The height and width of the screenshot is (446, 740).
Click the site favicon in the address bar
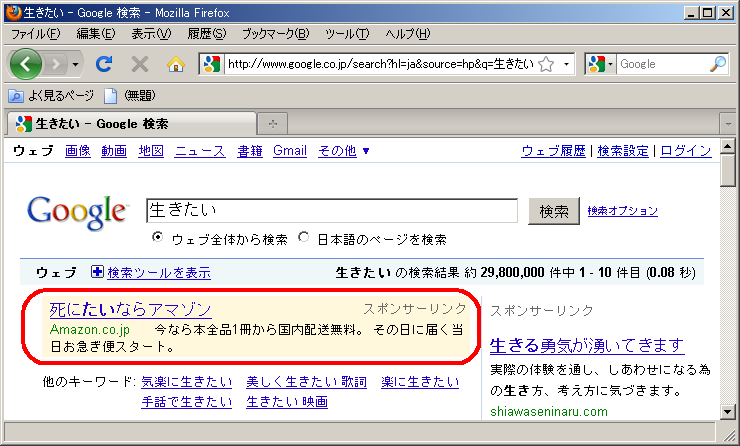pyautogui.click(x=212, y=64)
